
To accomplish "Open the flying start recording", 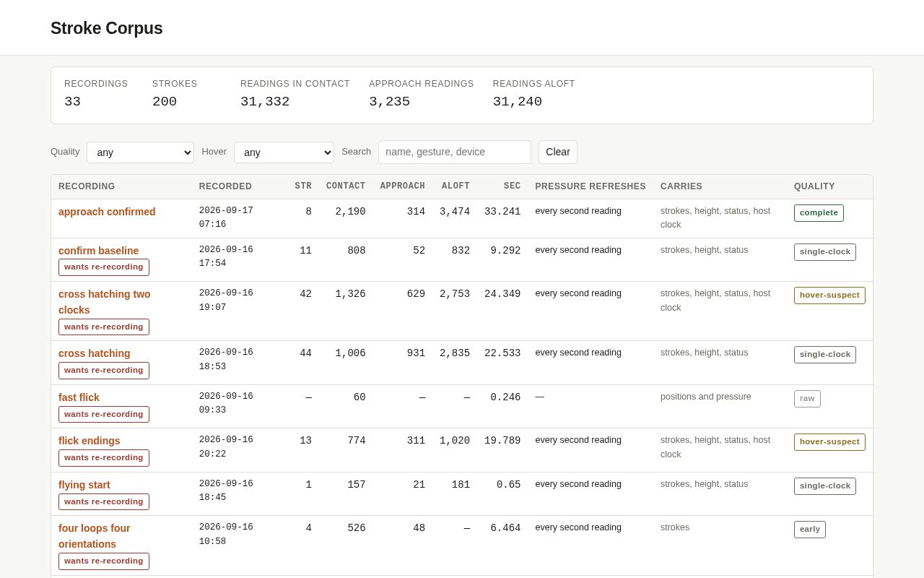I will (x=84, y=485).
